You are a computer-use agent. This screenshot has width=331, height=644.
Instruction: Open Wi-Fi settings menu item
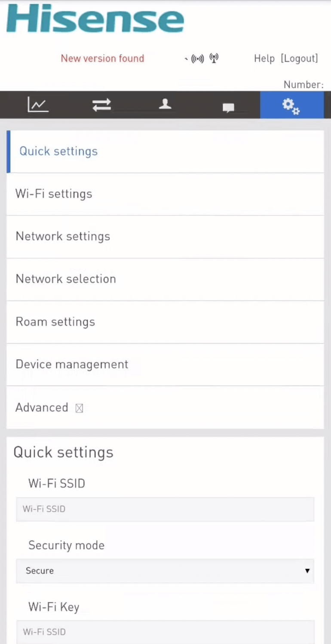click(x=54, y=194)
